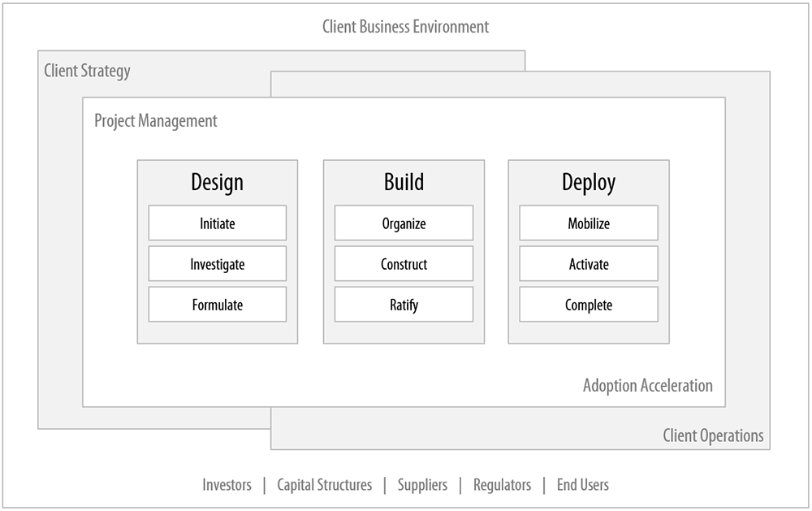Click the Design phase header
The image size is (812, 511).
click(x=216, y=183)
